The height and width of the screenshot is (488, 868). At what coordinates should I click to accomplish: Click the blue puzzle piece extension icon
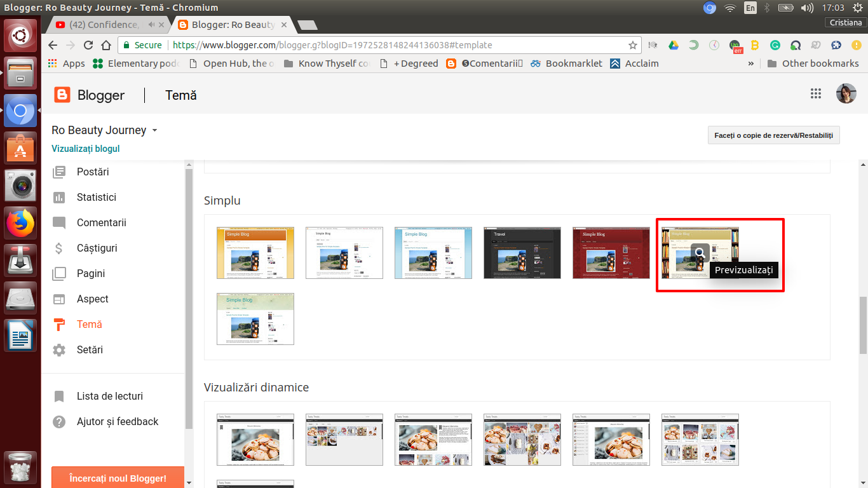coord(836,45)
